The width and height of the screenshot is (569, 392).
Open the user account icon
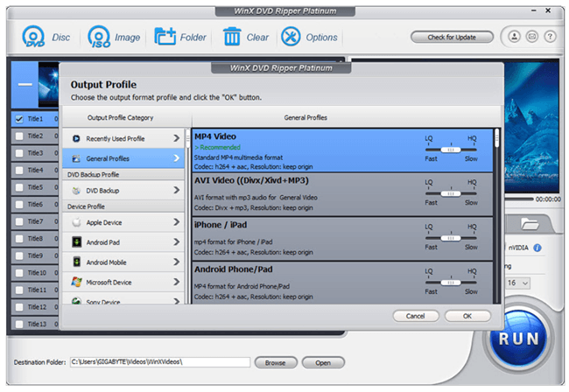pyautogui.click(x=514, y=37)
